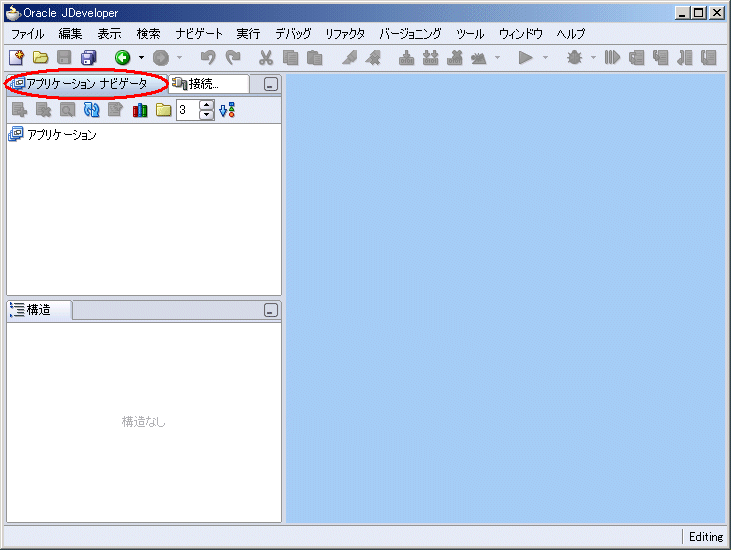This screenshot has height=550, width=731.
Task: Click the Rebuild double-arrow icon
Action: 430,58
